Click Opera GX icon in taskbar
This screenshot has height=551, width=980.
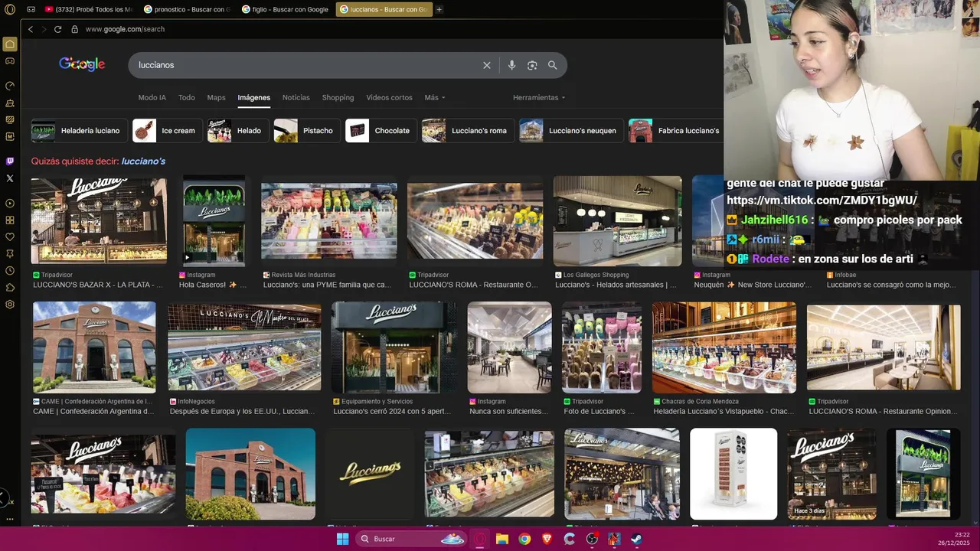coord(480,539)
